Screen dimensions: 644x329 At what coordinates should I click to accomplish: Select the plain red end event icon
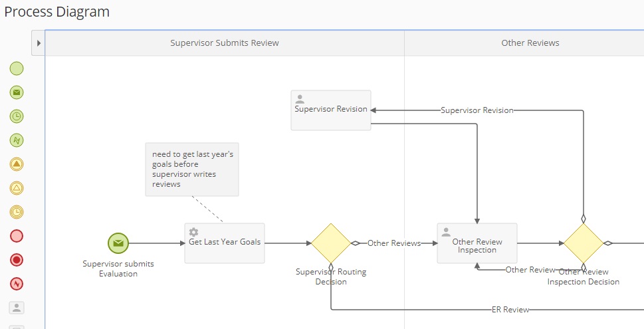click(17, 236)
